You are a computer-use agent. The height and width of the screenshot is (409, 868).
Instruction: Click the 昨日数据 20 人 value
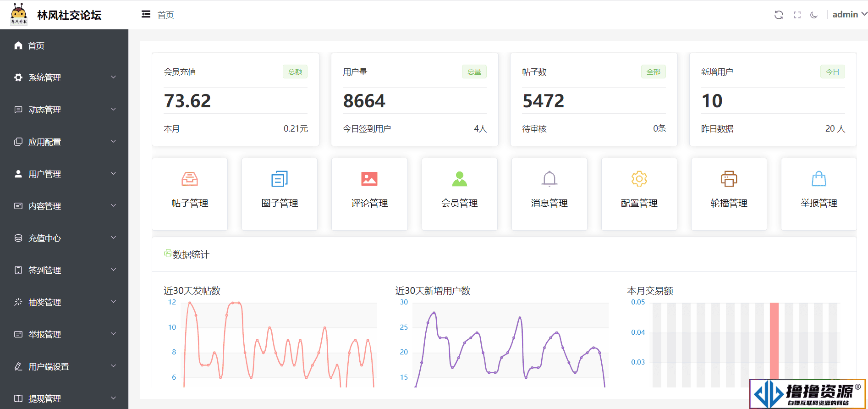coord(835,129)
